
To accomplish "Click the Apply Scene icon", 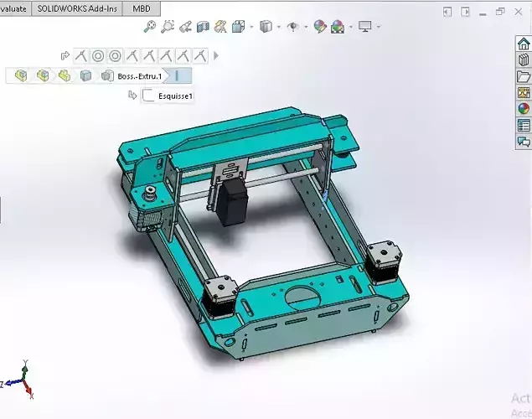I will click(x=338, y=27).
